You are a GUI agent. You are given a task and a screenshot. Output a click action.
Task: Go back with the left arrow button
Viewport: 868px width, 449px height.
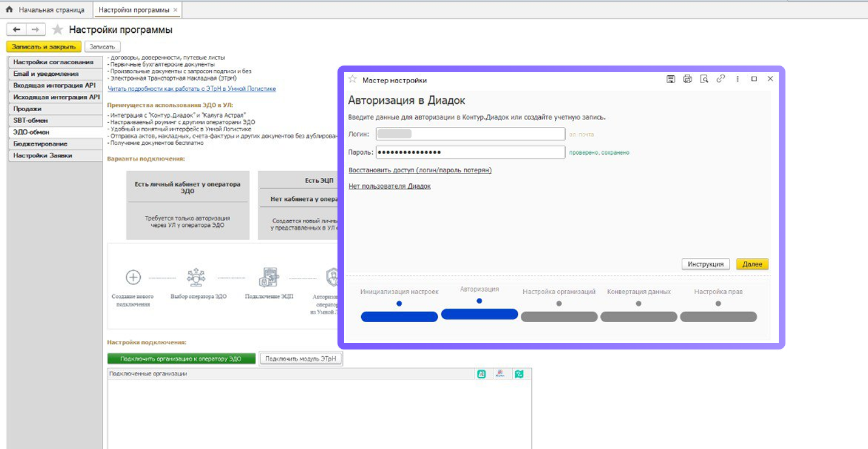pos(16,30)
